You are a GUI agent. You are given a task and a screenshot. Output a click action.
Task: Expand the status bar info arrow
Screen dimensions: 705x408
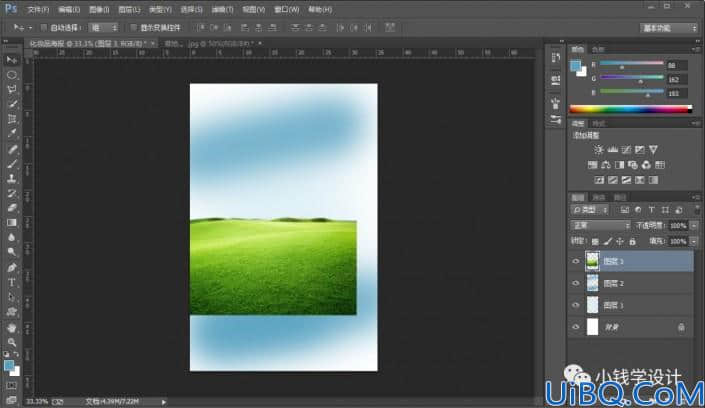pyautogui.click(x=164, y=402)
